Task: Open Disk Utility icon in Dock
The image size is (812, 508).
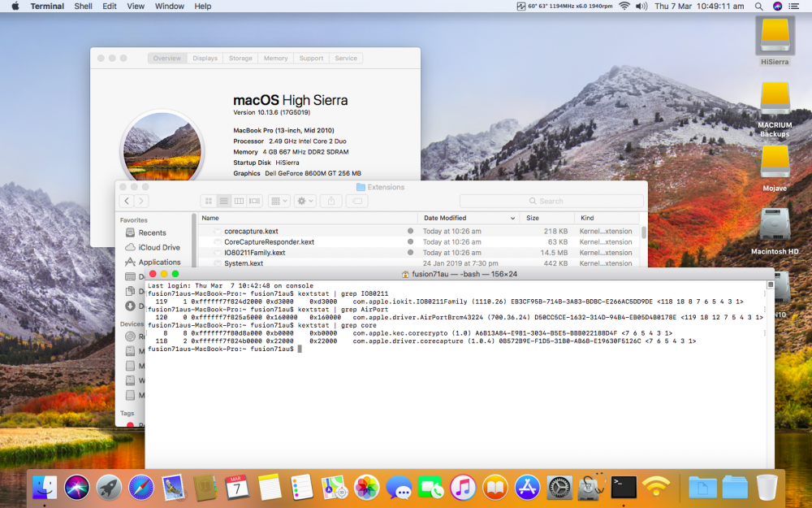Action: coord(591,487)
